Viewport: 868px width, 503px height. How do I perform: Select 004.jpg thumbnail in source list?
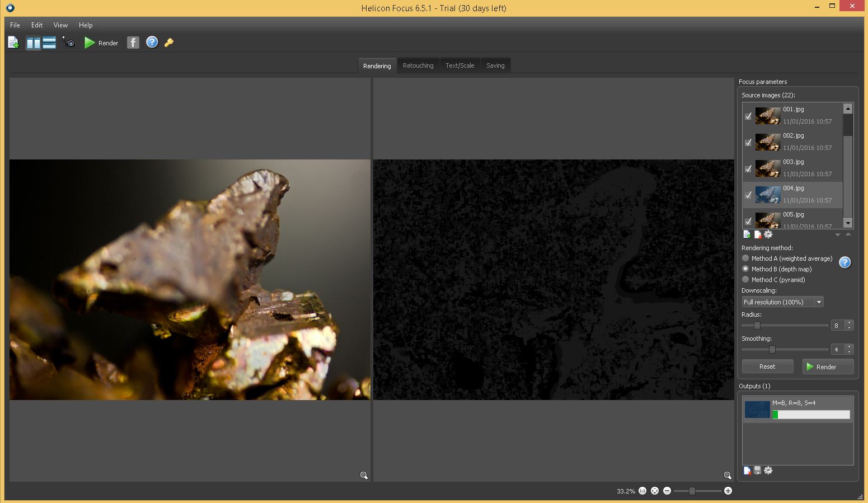pos(768,195)
